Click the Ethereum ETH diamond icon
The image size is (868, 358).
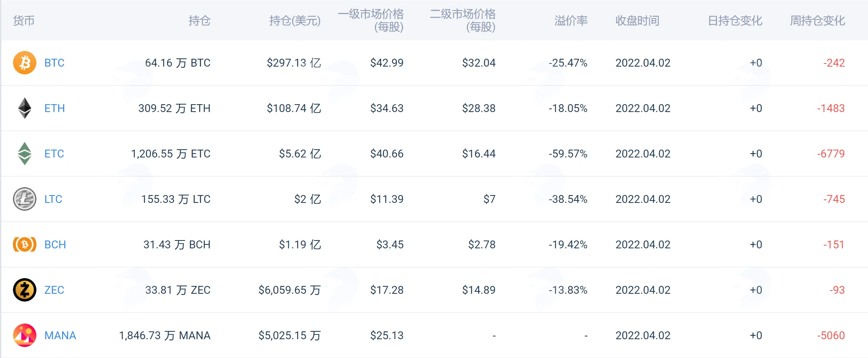pyautogui.click(x=25, y=108)
